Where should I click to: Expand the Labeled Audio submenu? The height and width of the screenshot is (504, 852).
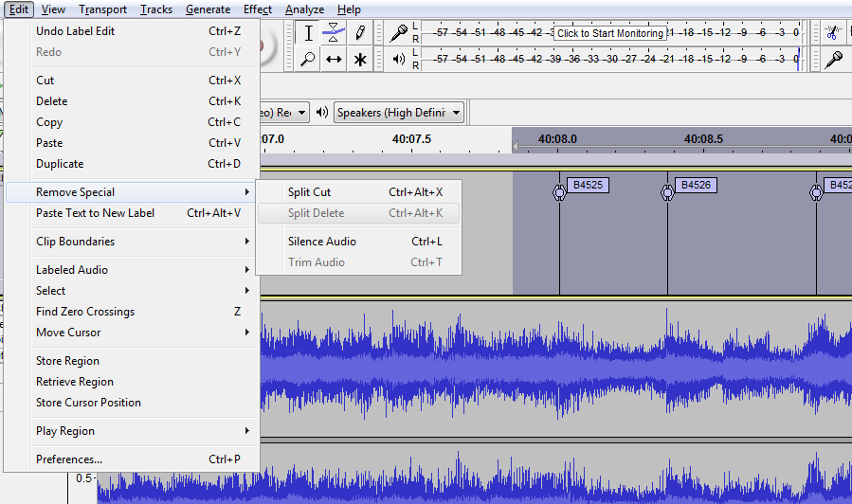pos(131,270)
